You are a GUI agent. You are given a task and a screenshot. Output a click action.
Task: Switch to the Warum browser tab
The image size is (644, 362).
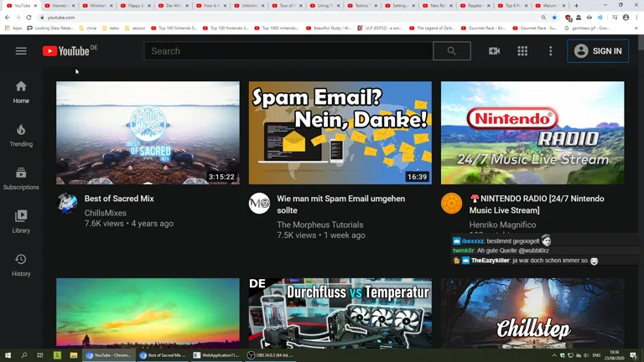pyautogui.click(x=549, y=6)
